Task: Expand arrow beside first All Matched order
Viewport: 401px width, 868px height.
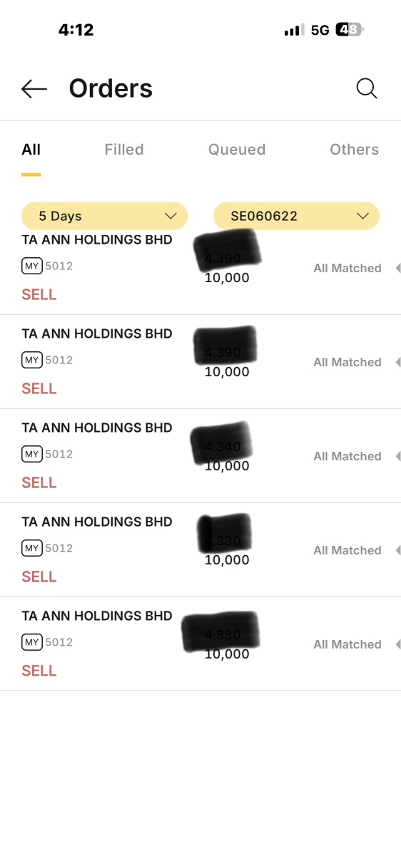Action: click(397, 268)
